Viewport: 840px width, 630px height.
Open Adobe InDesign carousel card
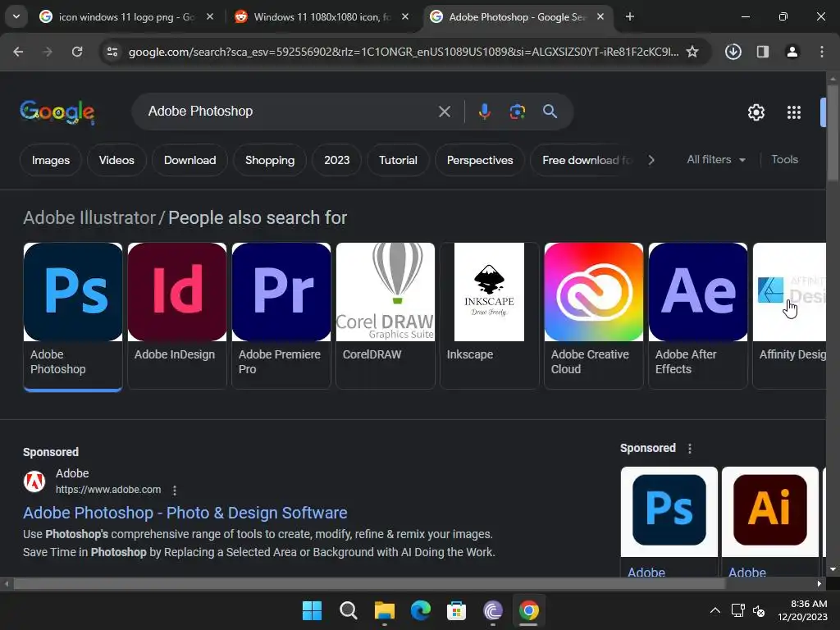tap(177, 316)
